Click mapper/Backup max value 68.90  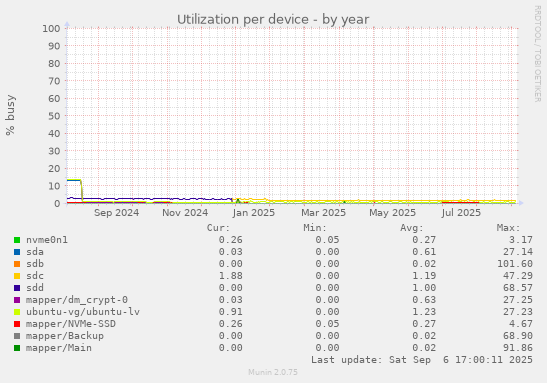(518, 336)
